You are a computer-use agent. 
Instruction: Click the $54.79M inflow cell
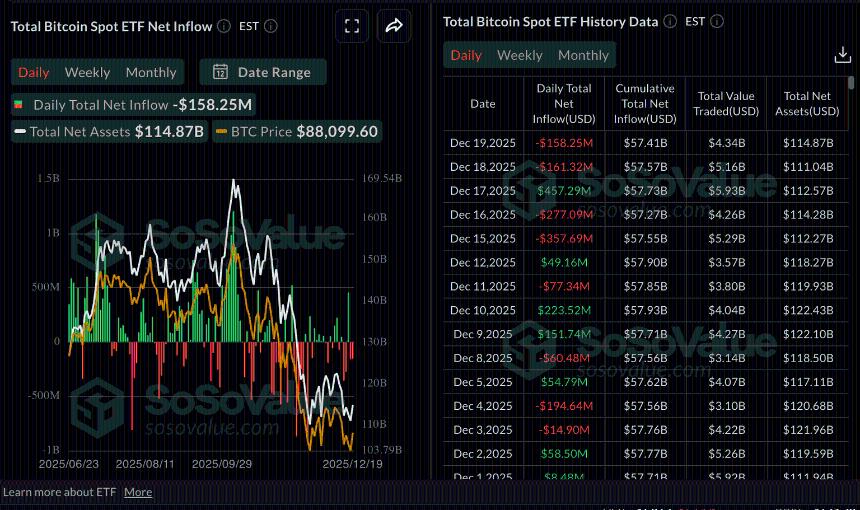click(564, 382)
